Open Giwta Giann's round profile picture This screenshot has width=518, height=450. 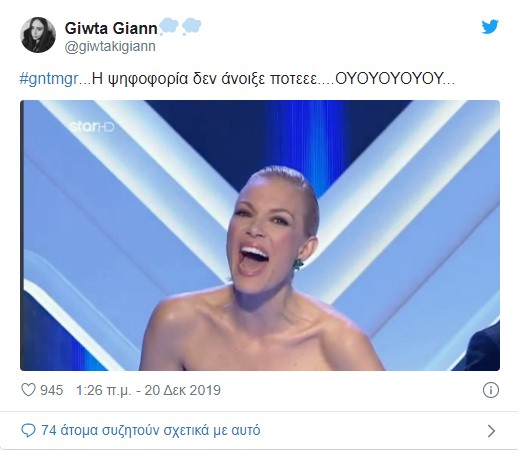tap(38, 35)
